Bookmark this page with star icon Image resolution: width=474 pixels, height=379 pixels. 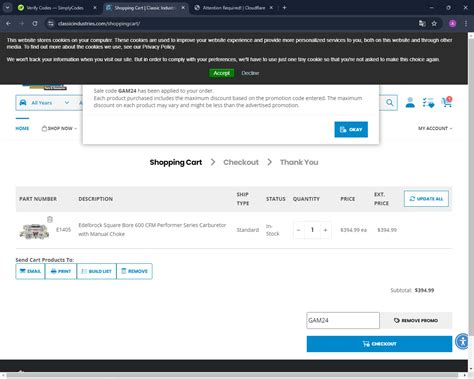[434, 23]
